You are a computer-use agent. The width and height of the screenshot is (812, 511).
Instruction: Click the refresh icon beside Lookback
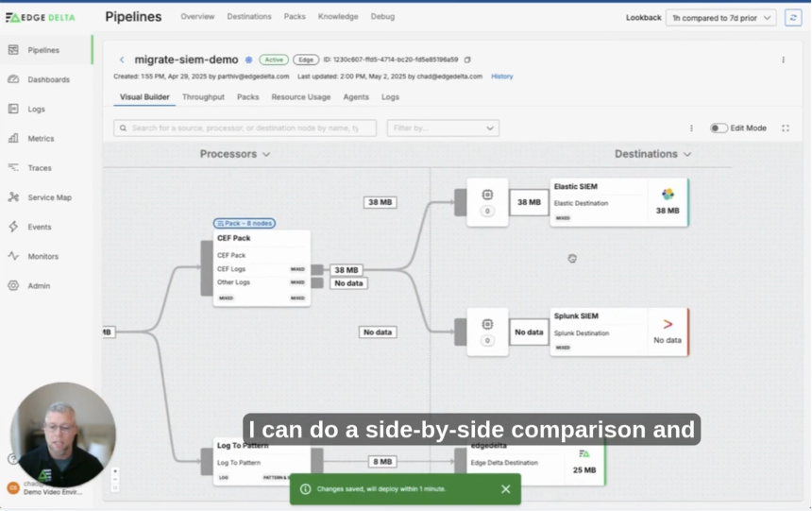coord(793,18)
